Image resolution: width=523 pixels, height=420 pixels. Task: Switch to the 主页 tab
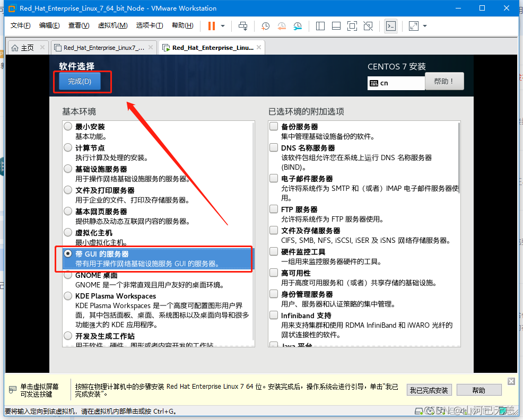28,48
